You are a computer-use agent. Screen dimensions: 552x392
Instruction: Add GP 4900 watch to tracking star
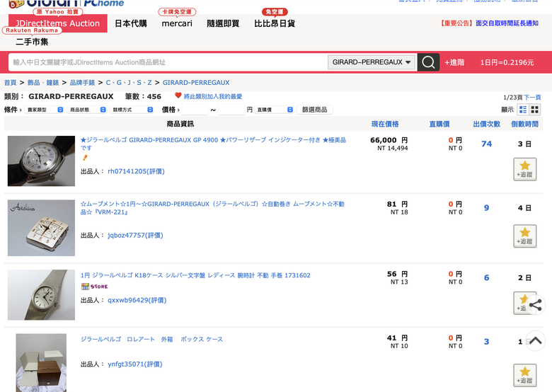524,169
